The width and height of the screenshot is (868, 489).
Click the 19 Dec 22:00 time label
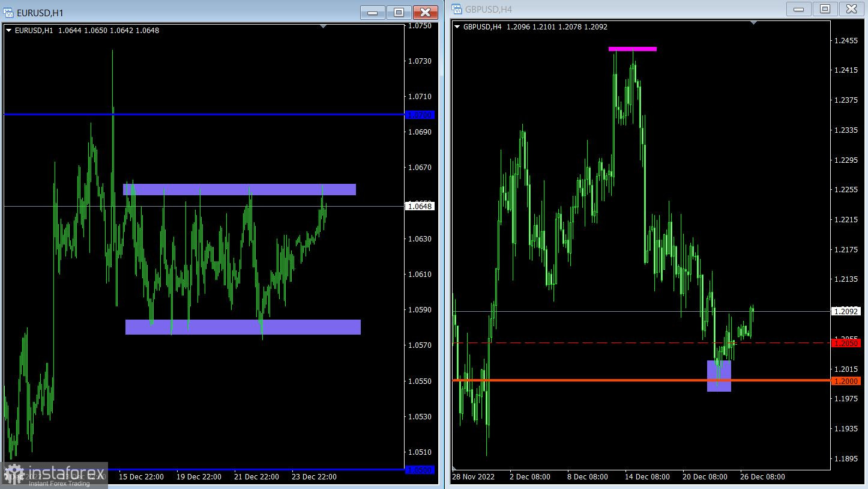pyautogui.click(x=199, y=477)
